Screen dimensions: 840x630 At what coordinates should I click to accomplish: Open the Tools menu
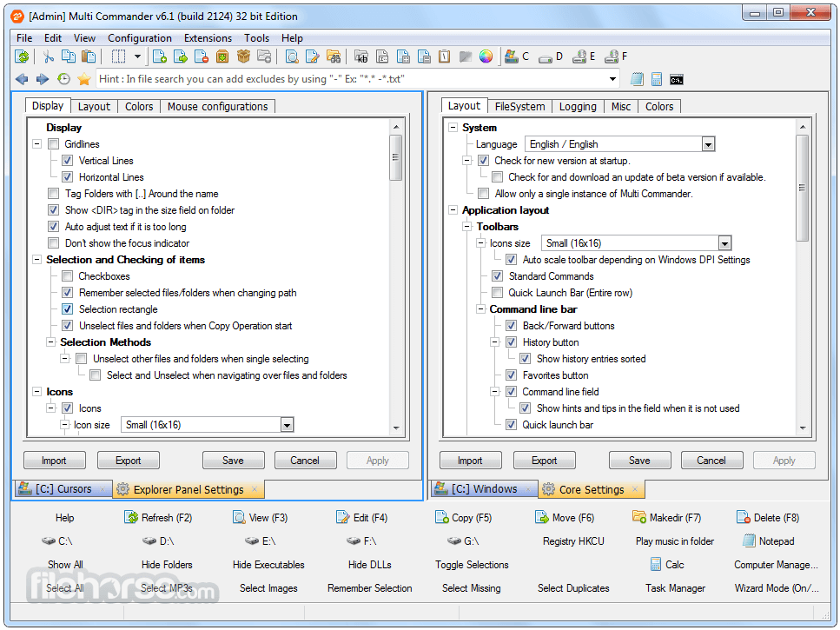[x=256, y=38]
